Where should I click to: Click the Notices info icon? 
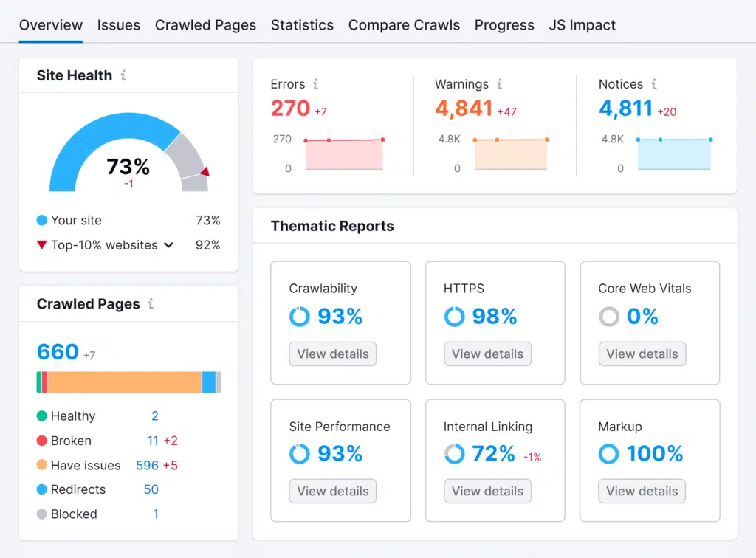coord(655,84)
